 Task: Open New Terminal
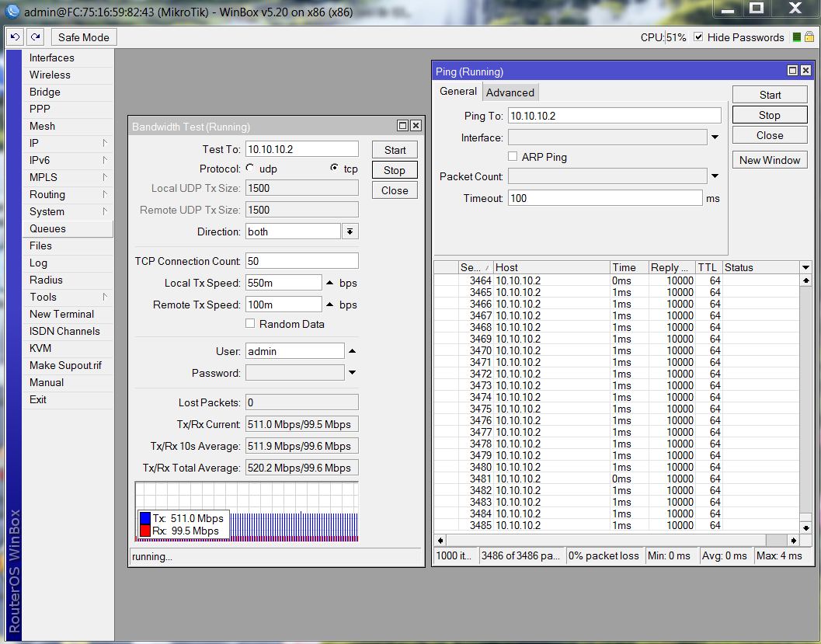[68, 314]
